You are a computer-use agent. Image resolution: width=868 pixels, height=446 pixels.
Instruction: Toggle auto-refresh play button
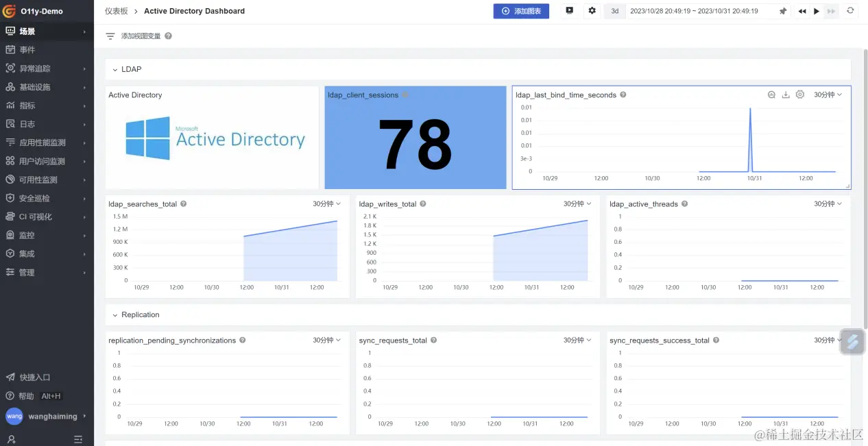tap(816, 11)
